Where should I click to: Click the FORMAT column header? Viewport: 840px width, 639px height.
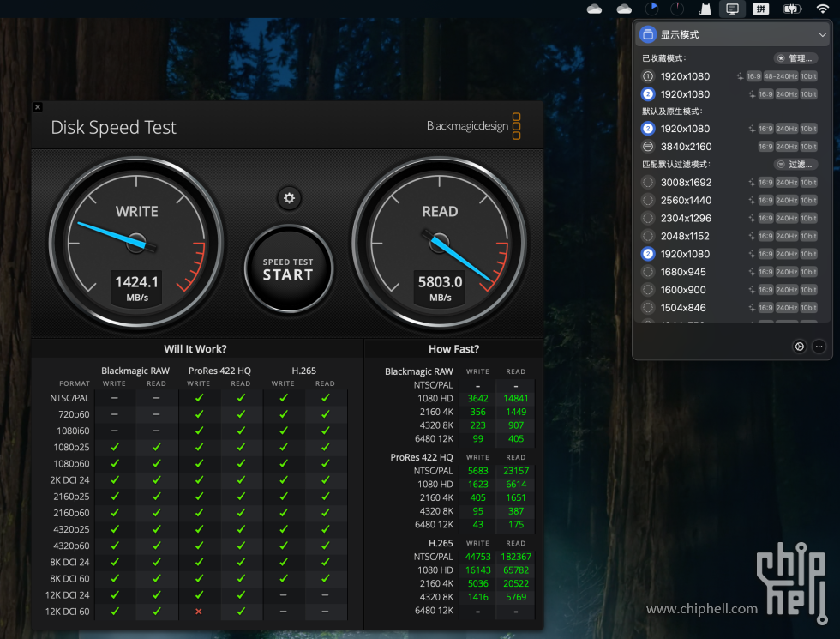coord(75,384)
